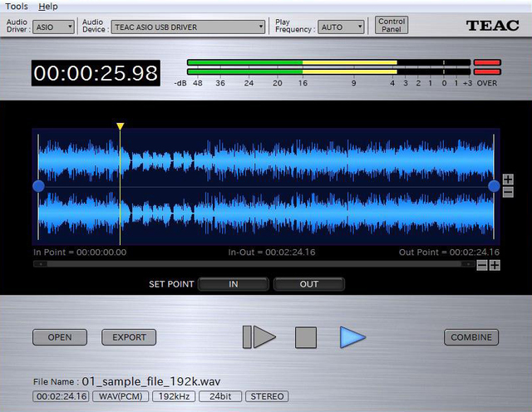Click the yellow playhead marker triangle

click(121, 126)
